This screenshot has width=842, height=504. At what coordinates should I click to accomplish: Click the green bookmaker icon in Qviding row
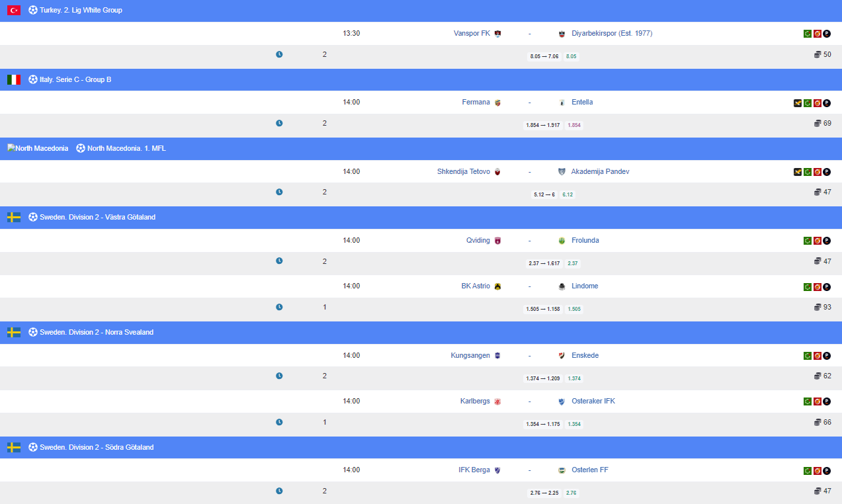coord(807,241)
